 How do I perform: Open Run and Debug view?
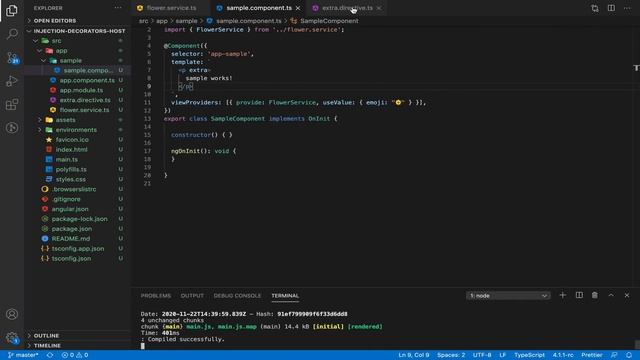pos(12,81)
